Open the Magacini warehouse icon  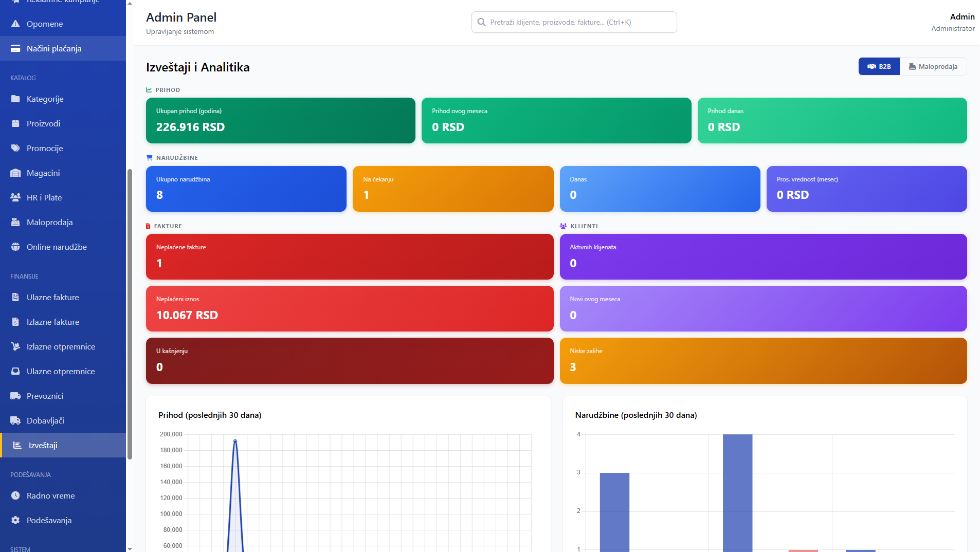(15, 173)
